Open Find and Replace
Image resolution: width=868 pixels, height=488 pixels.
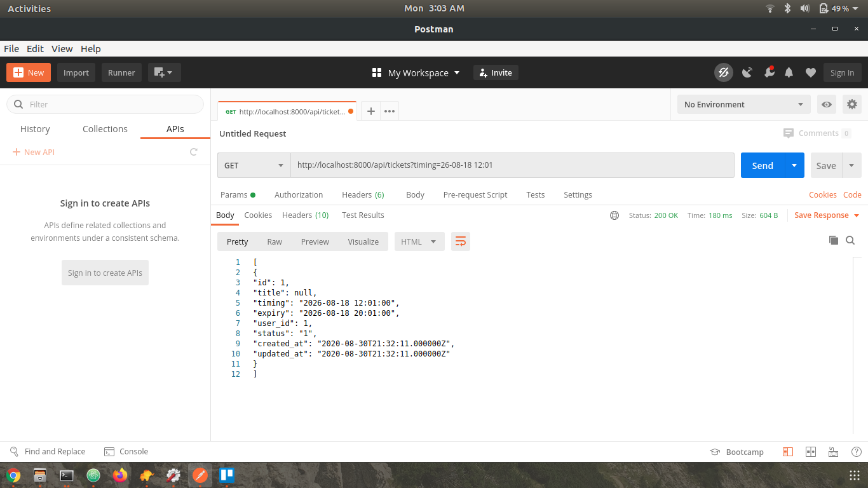pyautogui.click(x=48, y=451)
